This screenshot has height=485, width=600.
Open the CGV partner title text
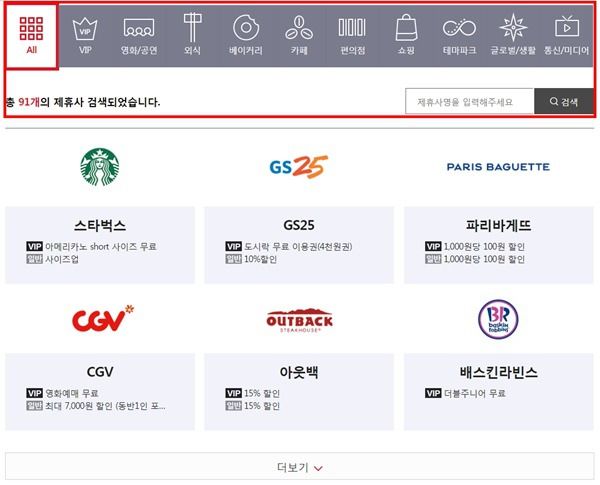100,372
